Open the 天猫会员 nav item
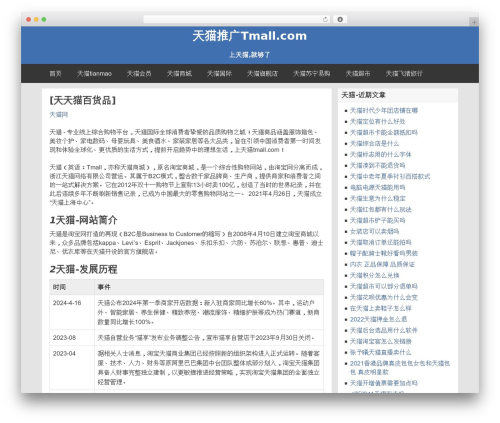This screenshot has width=500, height=423. [139, 73]
